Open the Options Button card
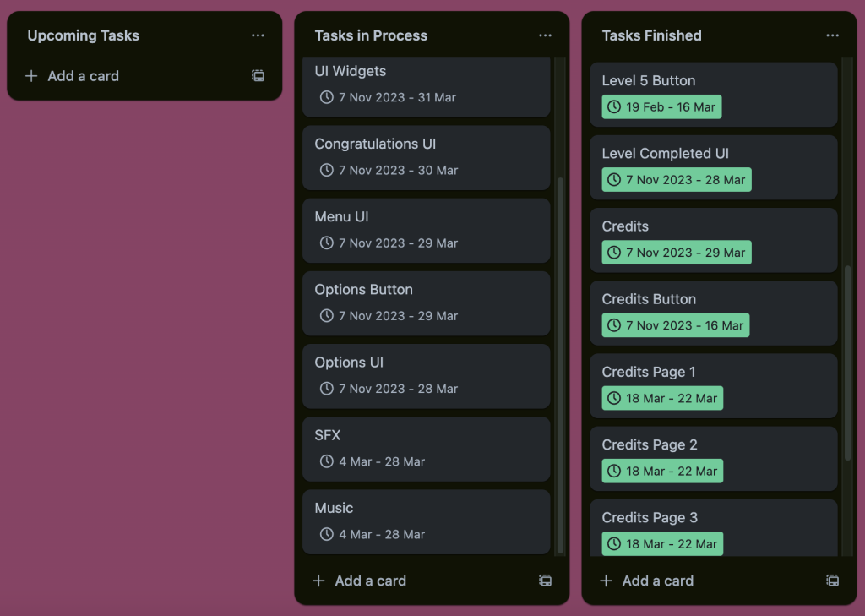Screen dimensions: 865x616 (426, 290)
